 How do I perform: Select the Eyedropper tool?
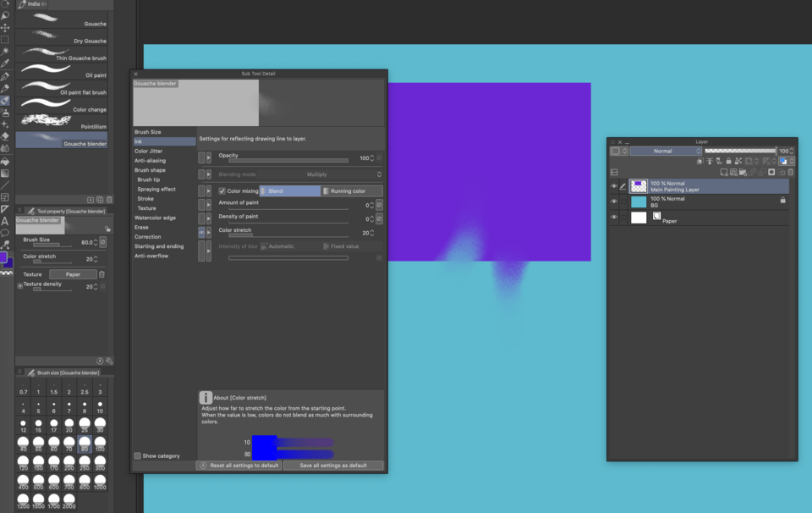coord(5,63)
